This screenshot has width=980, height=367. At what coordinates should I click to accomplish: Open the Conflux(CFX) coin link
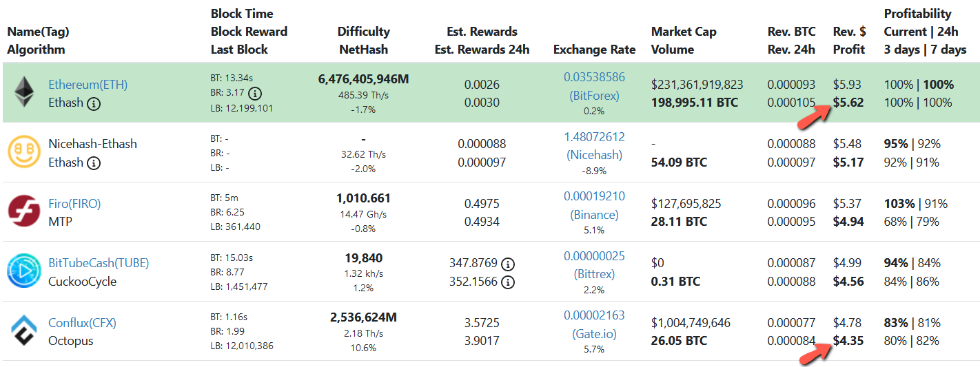pos(81,322)
